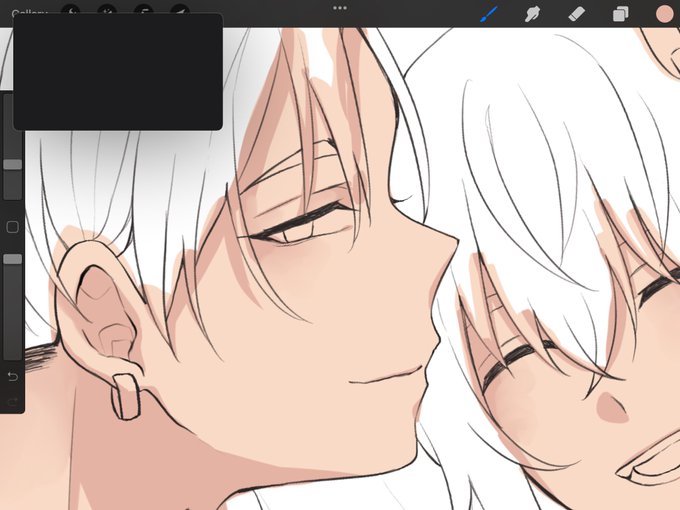
Task: Tap the square Modify button in sidebar
Action: pyautogui.click(x=13, y=227)
